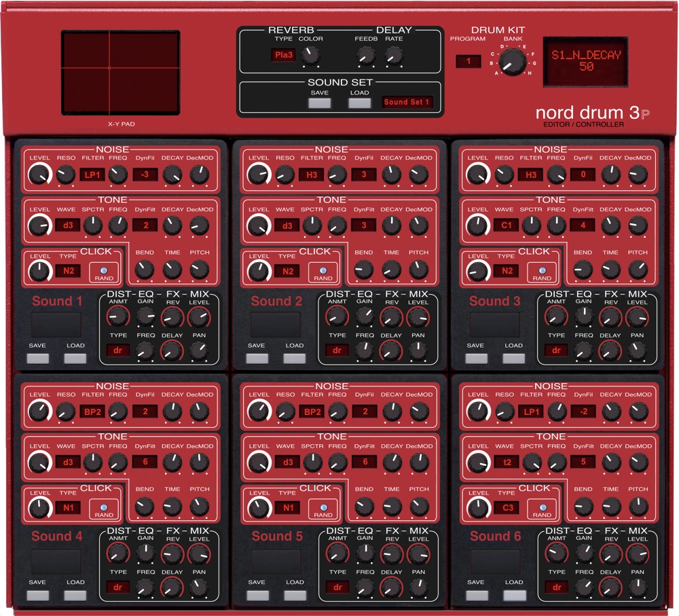Screen dimensions: 679x616
Task: Click Sound 4 tone DynFilt value 6
Action: pos(145,462)
